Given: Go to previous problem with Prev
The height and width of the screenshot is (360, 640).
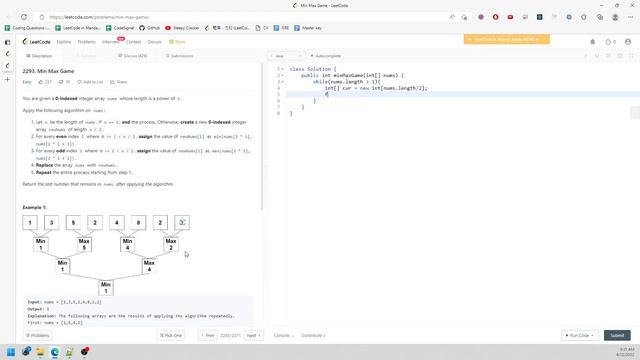Looking at the screenshot, I should pos(208,336).
